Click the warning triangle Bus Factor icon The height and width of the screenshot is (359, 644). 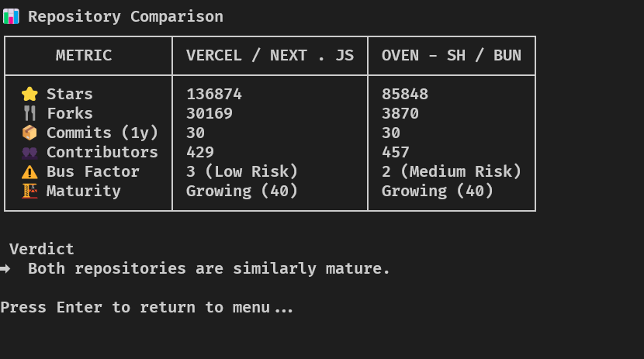(x=29, y=172)
